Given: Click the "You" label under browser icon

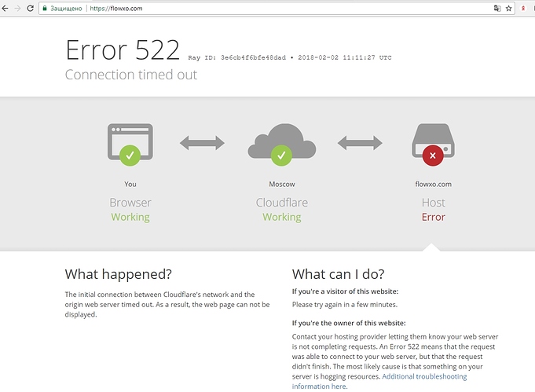Looking at the screenshot, I should [x=130, y=185].
